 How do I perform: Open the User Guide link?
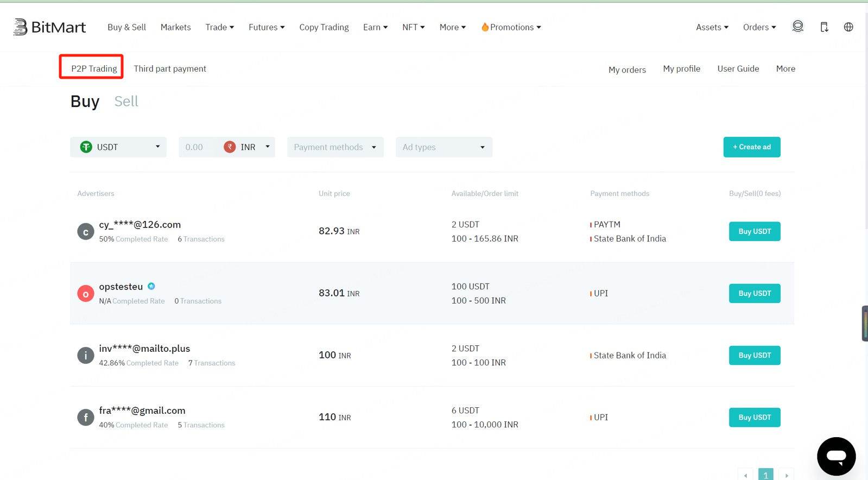[x=738, y=69]
